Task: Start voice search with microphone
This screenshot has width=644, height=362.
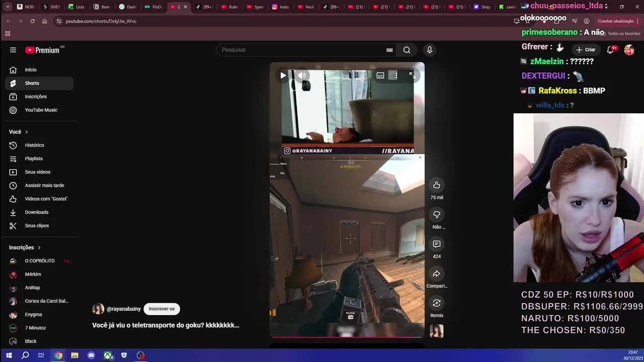Action: point(429,50)
